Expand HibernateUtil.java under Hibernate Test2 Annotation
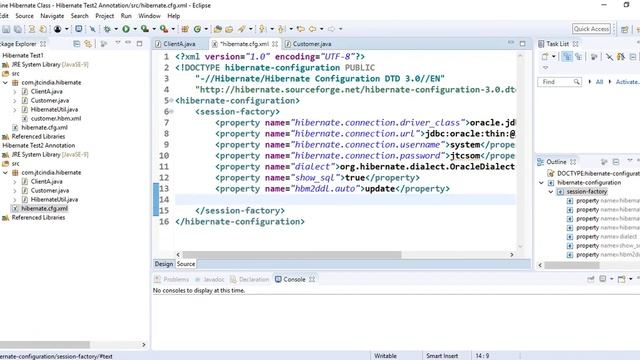This screenshot has height=360, width=640. pyautogui.click(x=15, y=200)
